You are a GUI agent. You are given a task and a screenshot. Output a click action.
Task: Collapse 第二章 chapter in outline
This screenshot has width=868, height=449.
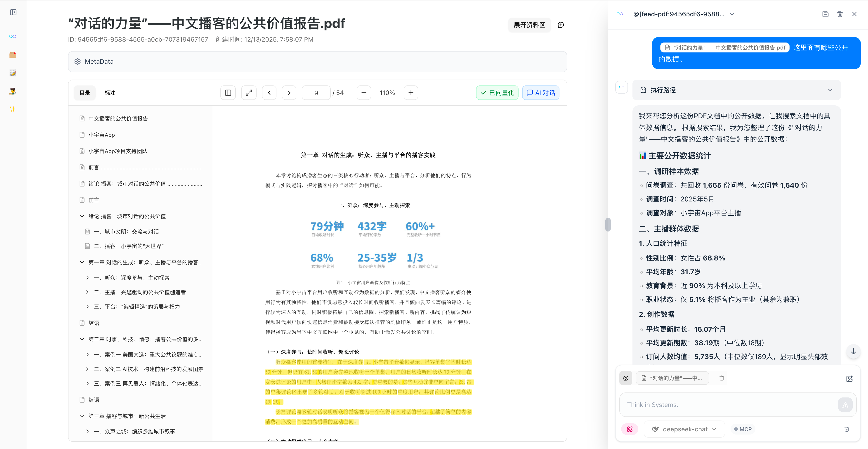[x=82, y=339]
